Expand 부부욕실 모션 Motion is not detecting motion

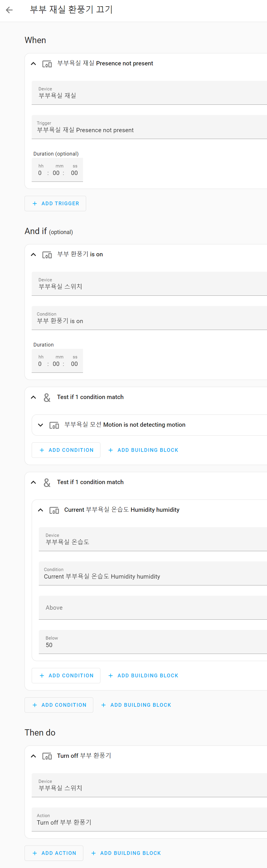(41, 425)
